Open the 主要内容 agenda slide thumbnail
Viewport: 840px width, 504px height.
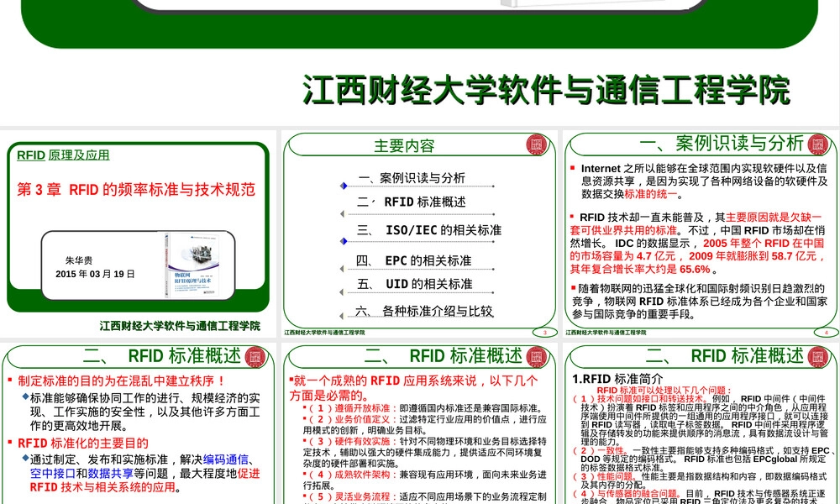pos(419,234)
